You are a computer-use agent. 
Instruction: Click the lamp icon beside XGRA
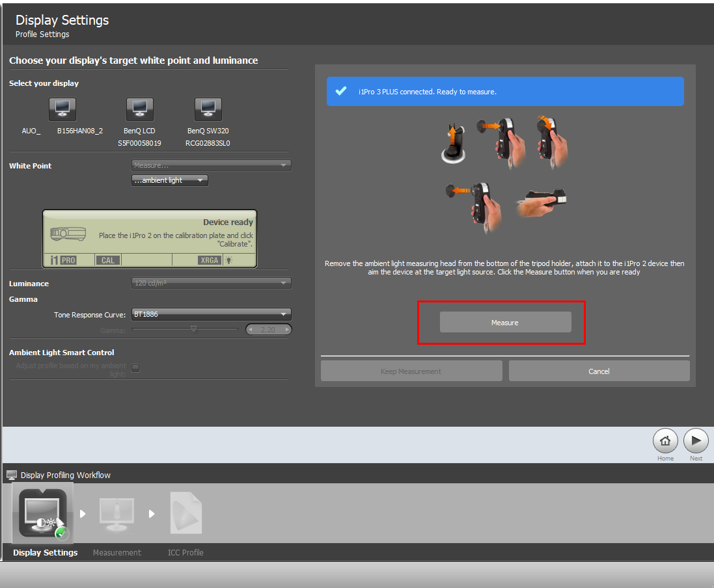tap(228, 260)
